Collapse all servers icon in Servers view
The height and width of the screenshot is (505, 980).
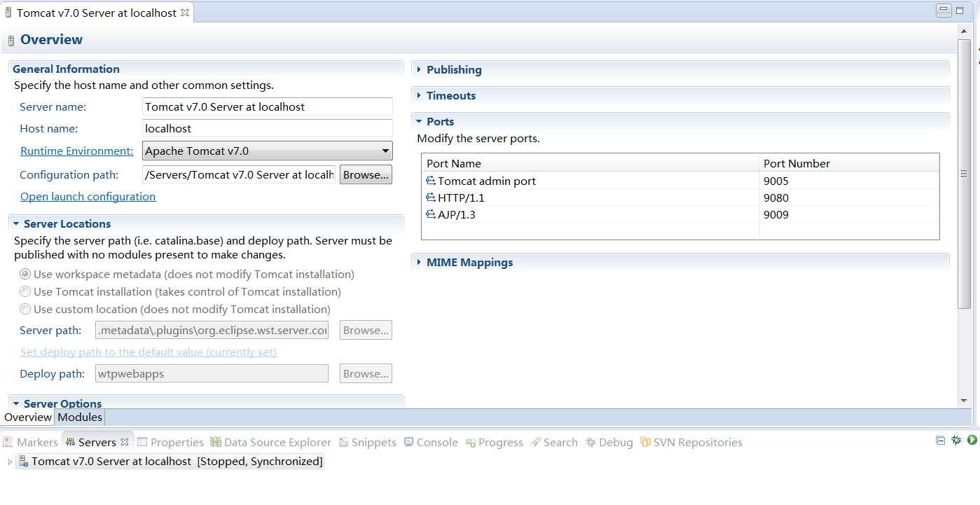940,441
